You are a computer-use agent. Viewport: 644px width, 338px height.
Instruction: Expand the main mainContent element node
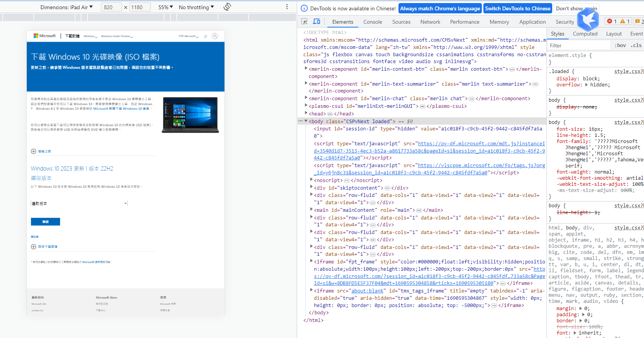click(311, 210)
